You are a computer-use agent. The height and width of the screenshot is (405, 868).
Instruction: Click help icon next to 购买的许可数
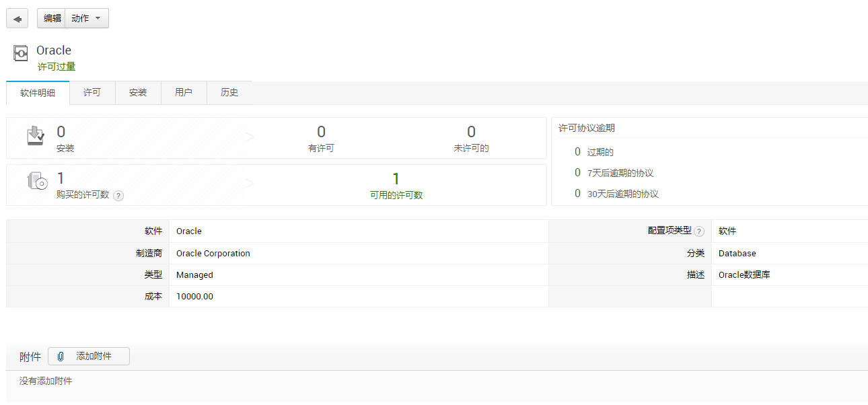tap(118, 196)
